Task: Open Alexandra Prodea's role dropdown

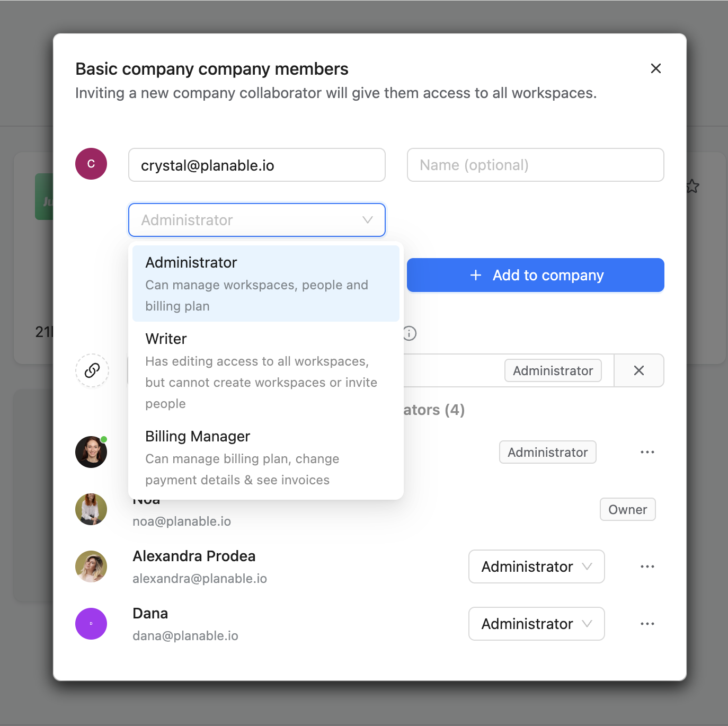Action: pos(536,566)
